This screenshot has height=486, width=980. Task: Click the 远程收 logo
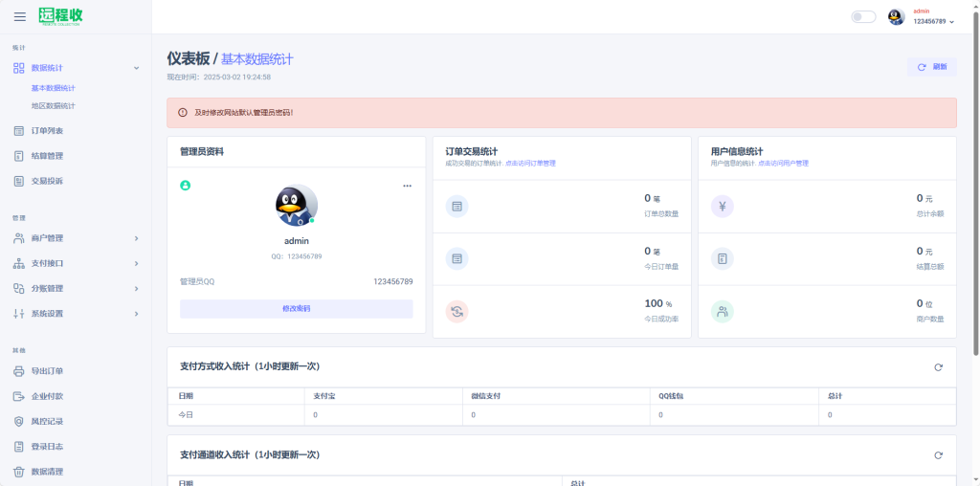pyautogui.click(x=60, y=16)
